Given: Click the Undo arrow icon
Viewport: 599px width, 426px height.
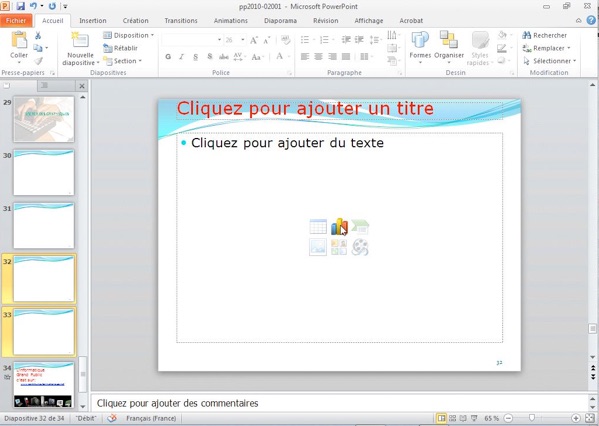Looking at the screenshot, I should [x=33, y=6].
